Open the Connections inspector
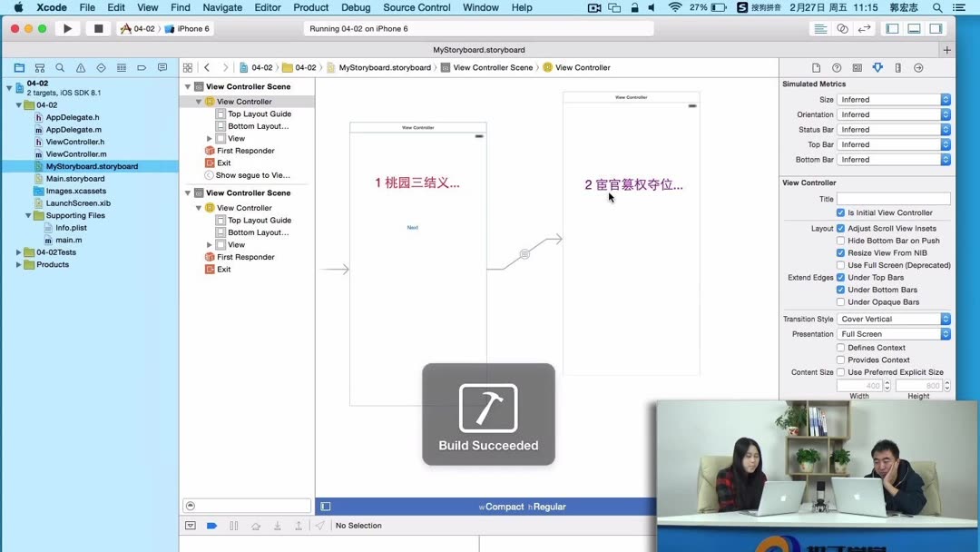Image resolution: width=980 pixels, height=552 pixels. point(918,67)
